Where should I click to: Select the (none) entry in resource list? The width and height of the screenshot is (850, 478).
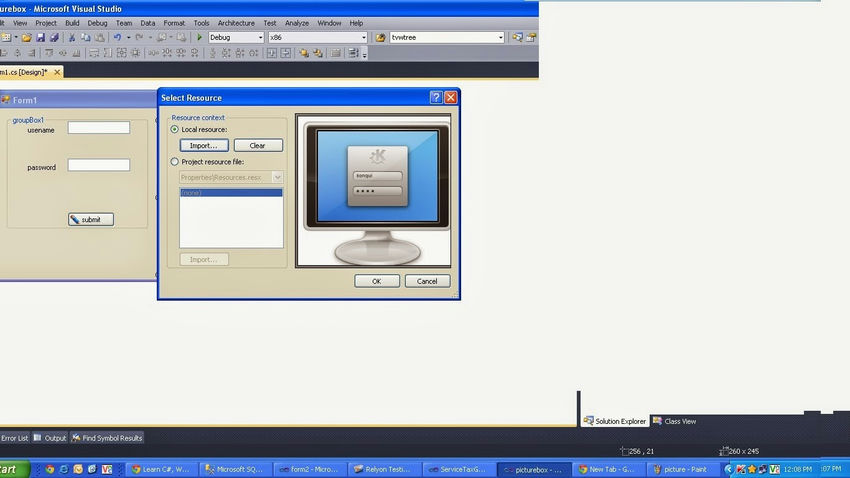(231, 193)
